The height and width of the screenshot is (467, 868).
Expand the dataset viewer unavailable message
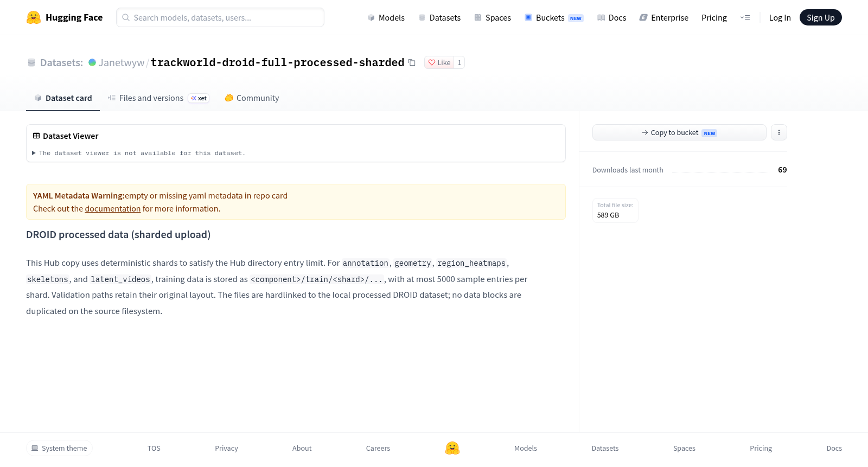[x=138, y=153]
